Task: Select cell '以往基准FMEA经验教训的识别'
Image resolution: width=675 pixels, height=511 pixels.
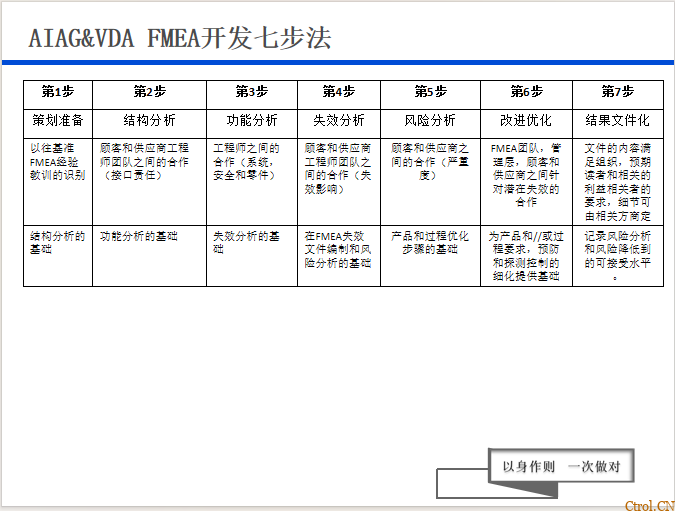Action: pos(58,182)
